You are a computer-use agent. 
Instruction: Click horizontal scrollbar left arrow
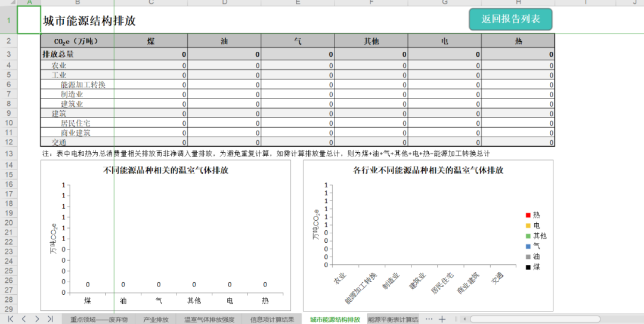[x=464, y=319]
